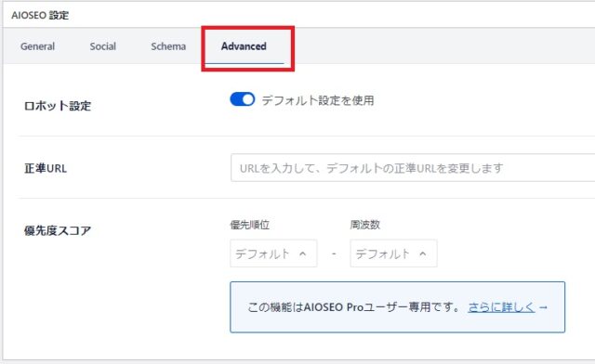Screen dimensions: 595x364
Task: Click the ロボット設定 label
Action: [58, 106]
